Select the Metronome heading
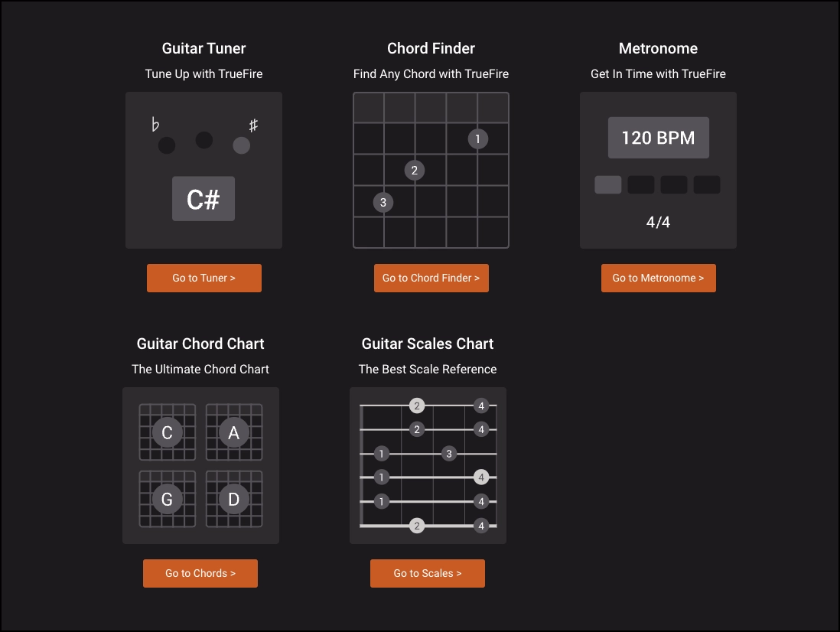This screenshot has width=840, height=632. (659, 48)
